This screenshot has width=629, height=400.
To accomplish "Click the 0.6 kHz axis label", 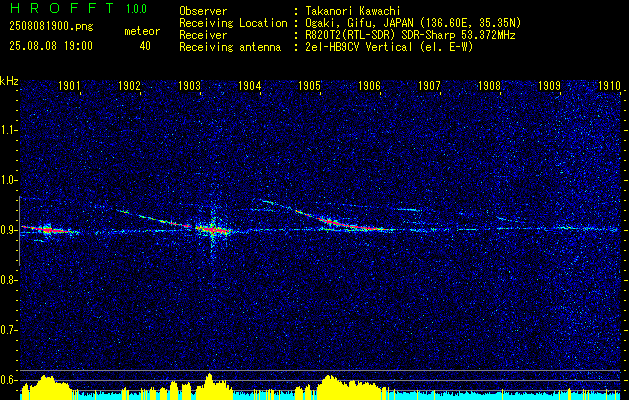I will pos(8,380).
